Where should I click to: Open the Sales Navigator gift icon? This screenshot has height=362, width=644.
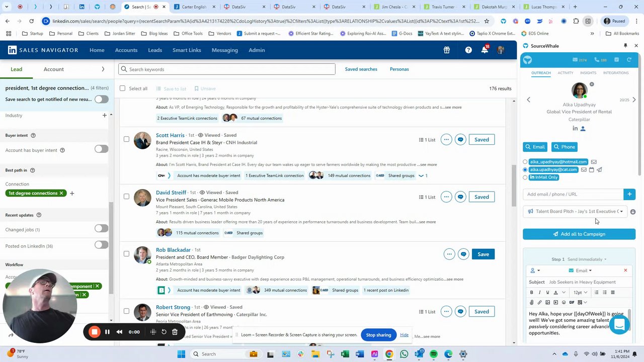point(446,50)
